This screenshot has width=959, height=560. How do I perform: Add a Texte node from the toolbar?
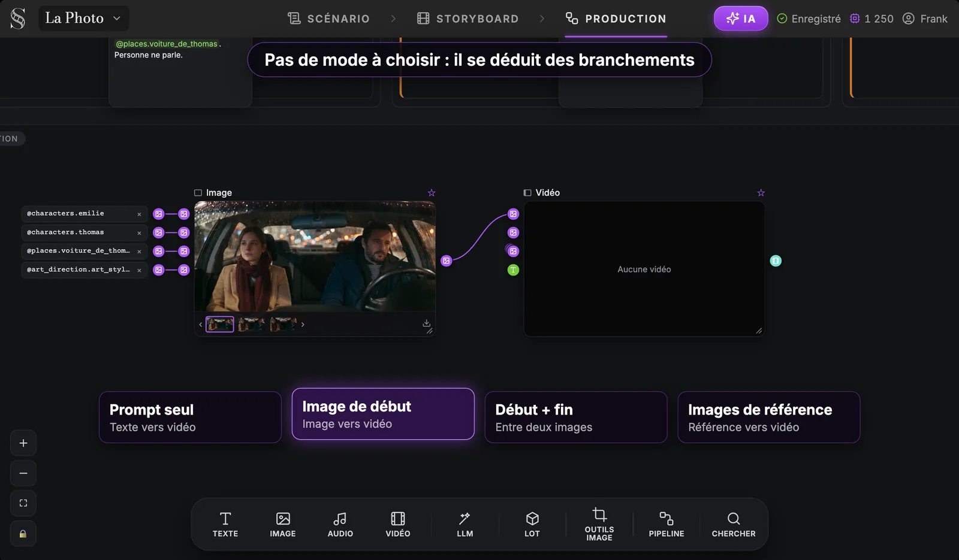pos(225,525)
